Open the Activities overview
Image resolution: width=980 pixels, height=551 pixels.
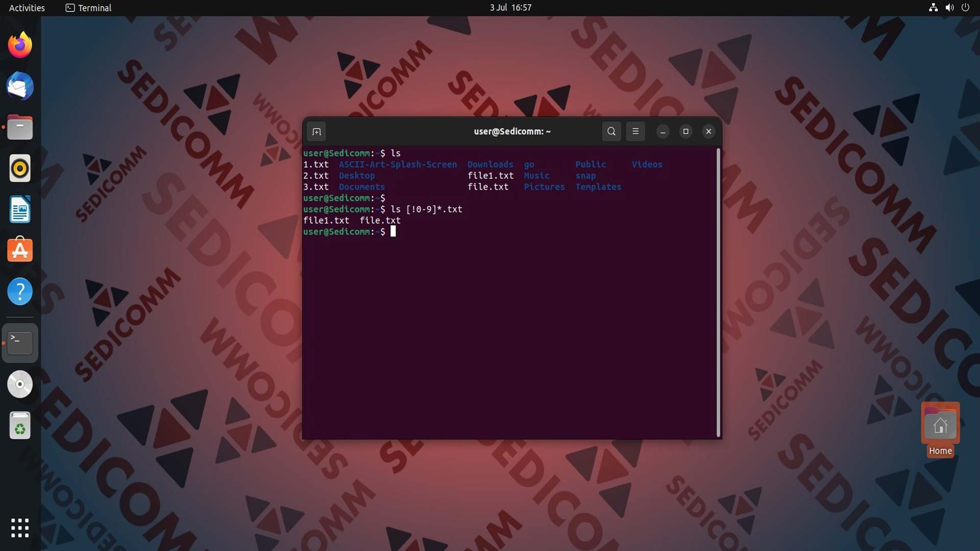(x=27, y=8)
